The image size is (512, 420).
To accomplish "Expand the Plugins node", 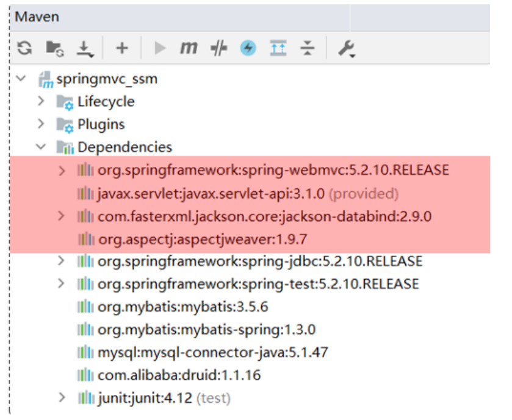I will pyautogui.click(x=41, y=124).
